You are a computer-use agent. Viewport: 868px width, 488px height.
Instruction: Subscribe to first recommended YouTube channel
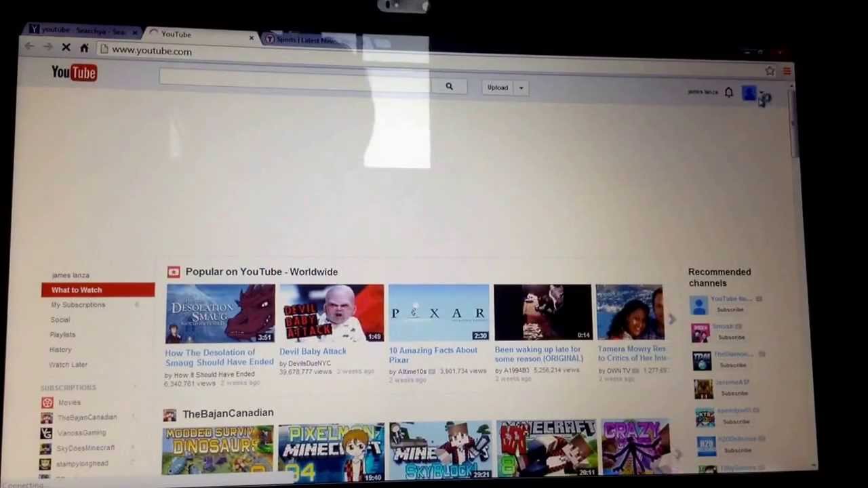[730, 310]
